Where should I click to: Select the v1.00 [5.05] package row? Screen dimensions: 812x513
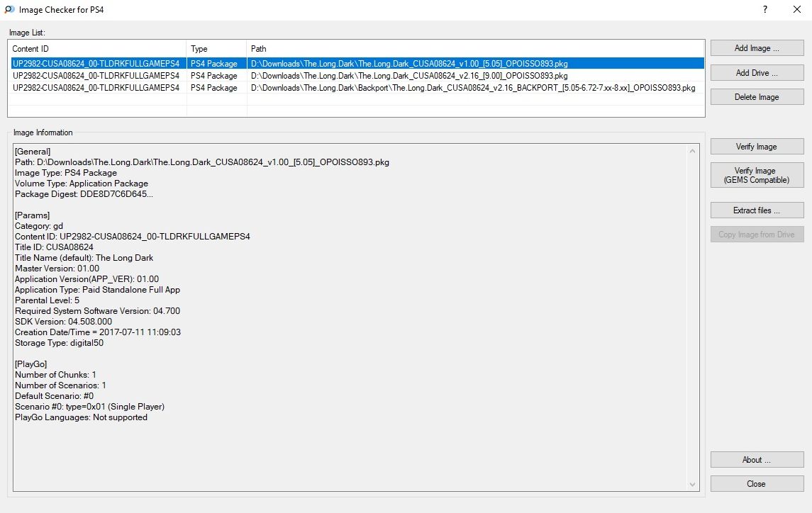click(357, 64)
